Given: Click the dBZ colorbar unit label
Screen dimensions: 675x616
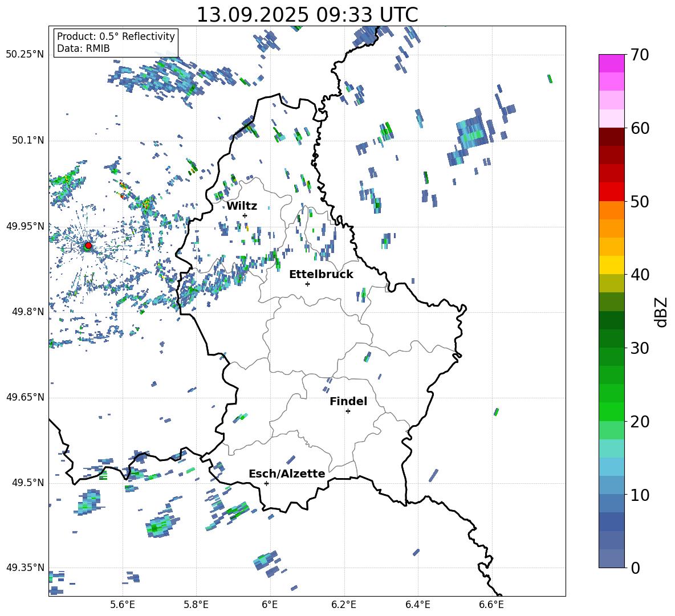Looking at the screenshot, I should (x=662, y=312).
